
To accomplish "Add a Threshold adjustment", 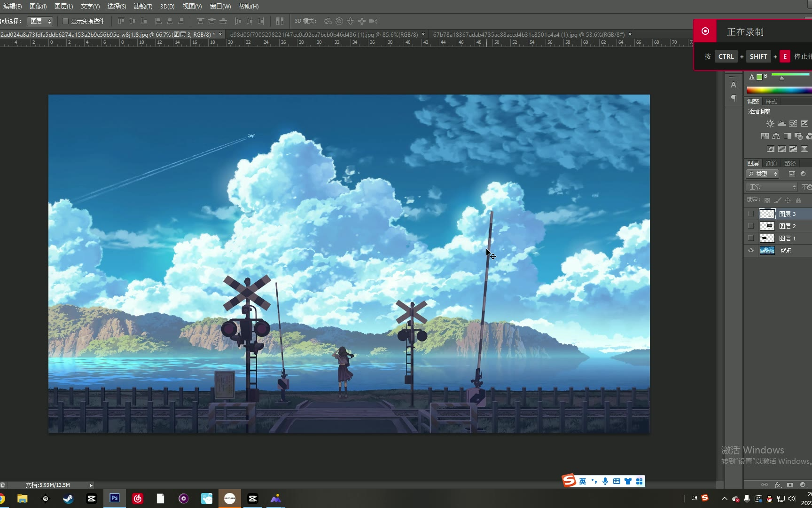I will pos(793,149).
